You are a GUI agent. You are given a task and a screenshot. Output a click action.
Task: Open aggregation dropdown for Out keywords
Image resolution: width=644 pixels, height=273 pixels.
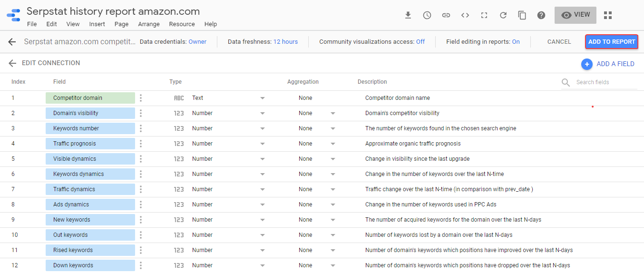(x=333, y=235)
